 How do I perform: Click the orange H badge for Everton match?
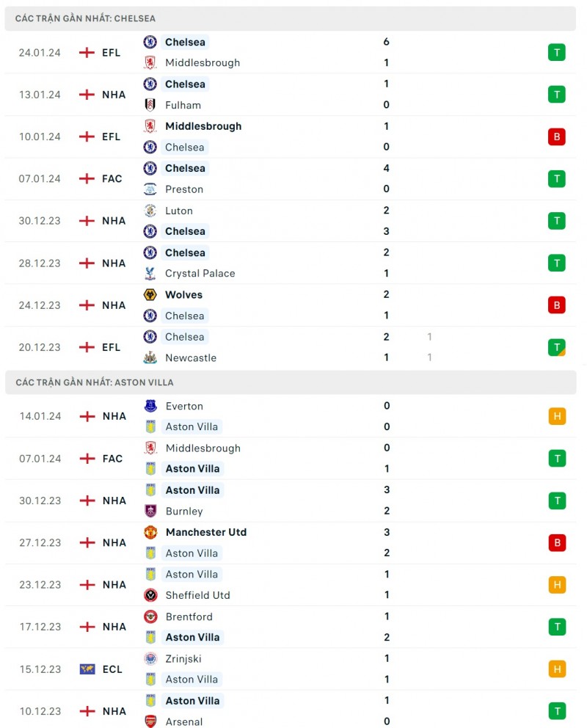pos(557,416)
